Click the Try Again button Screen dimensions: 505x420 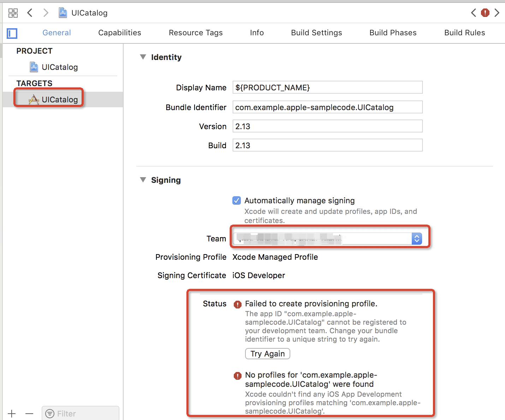(x=268, y=354)
